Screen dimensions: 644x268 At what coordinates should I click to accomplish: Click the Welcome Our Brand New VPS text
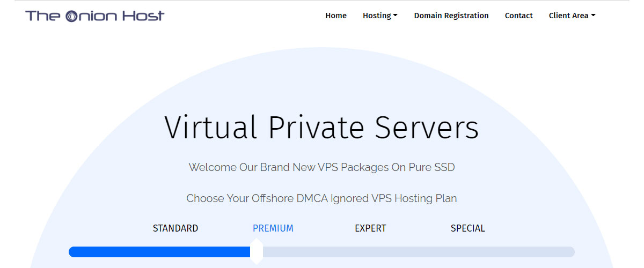(x=321, y=167)
